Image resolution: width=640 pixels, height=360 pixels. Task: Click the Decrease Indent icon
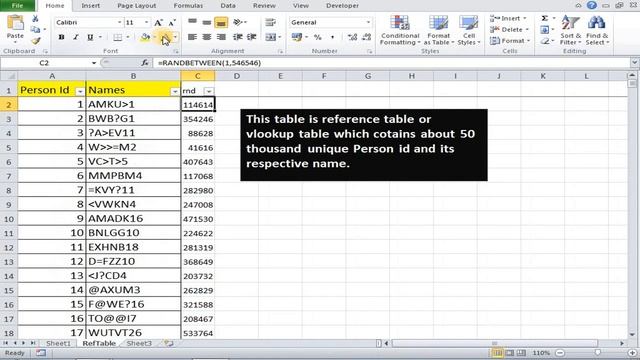click(x=238, y=37)
